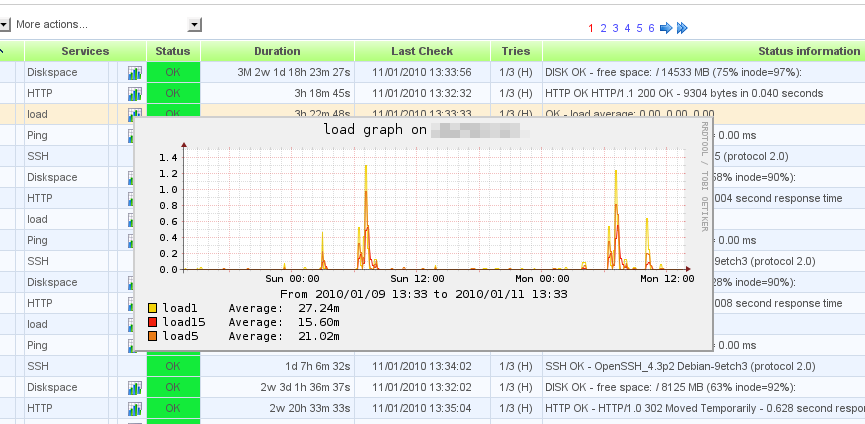Open page 6 in pagination
Viewport: 865px width, 424px height.
pyautogui.click(x=651, y=28)
